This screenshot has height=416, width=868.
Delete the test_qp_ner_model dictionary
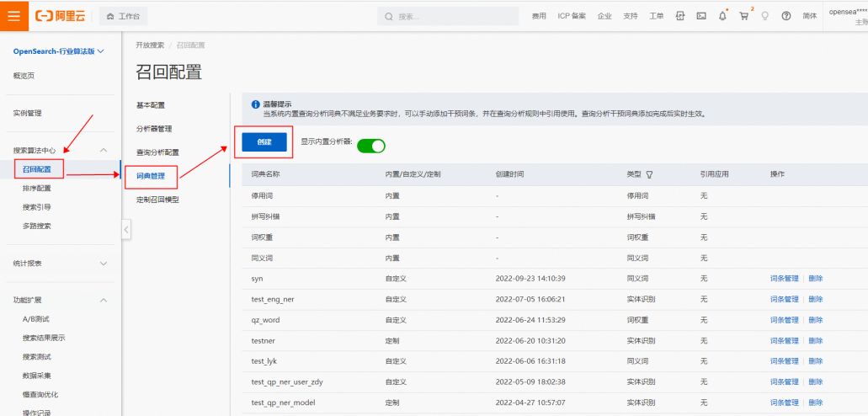click(816, 403)
